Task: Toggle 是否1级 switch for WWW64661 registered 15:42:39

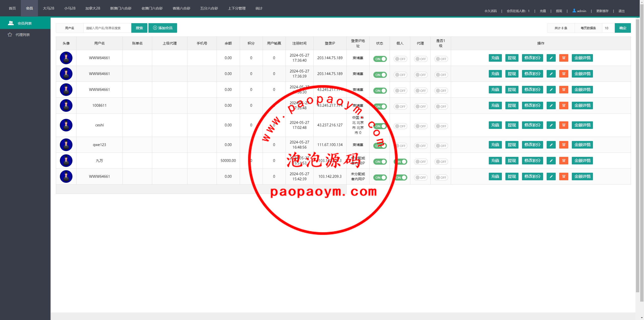Action: click(441, 177)
